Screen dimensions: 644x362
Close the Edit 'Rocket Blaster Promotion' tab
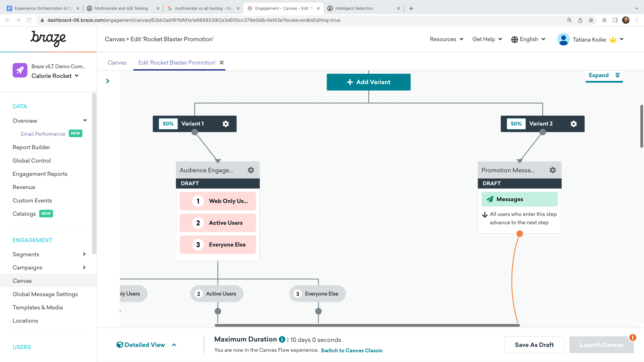(222, 63)
